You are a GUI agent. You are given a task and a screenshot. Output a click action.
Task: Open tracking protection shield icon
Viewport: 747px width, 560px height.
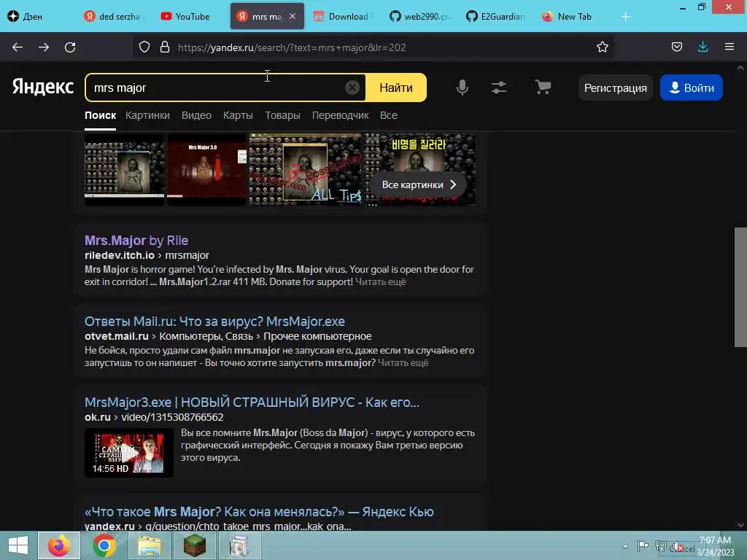144,47
